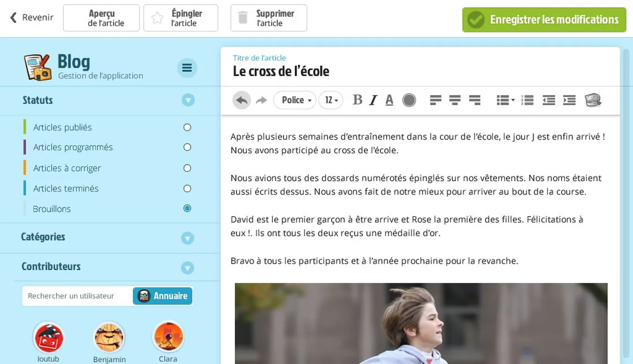633x364 pixels.
Task: Select contributor avatar Benjamin
Action: pos(109,337)
